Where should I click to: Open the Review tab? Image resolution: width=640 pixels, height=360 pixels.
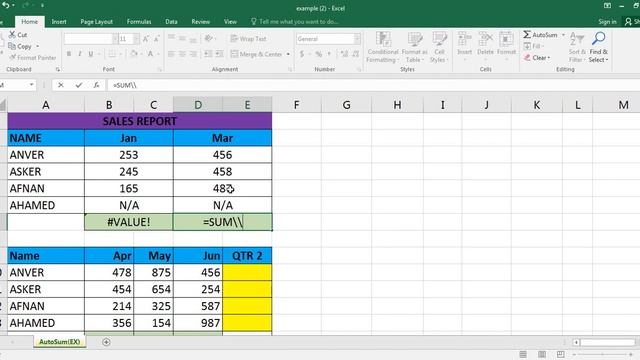point(200,22)
